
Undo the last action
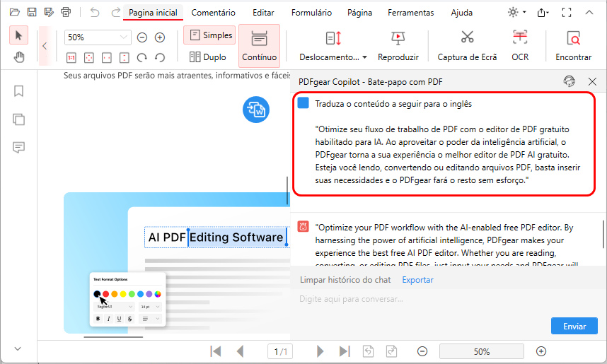[95, 13]
